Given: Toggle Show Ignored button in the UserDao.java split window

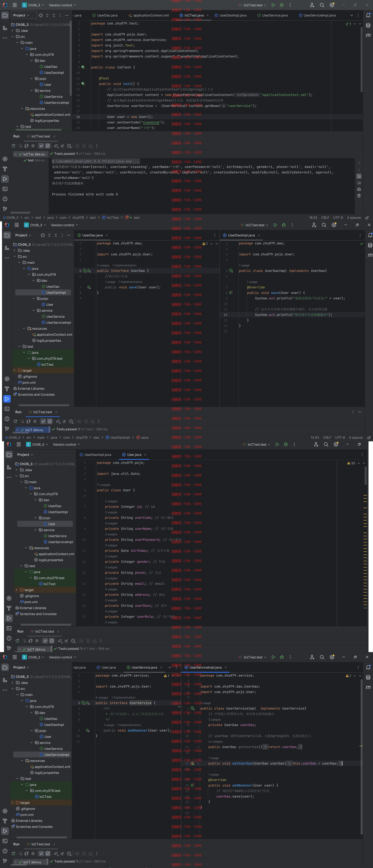Looking at the screenshot, I should pyautogui.click(x=50, y=421).
